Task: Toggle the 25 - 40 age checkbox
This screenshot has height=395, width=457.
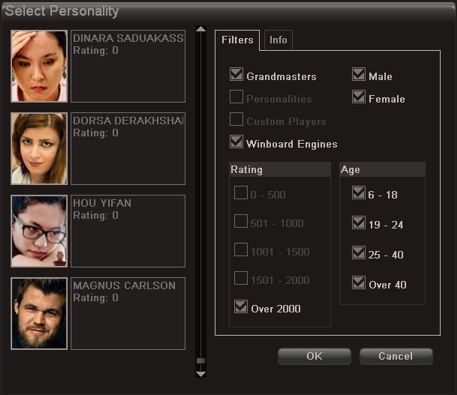Action: click(x=359, y=253)
